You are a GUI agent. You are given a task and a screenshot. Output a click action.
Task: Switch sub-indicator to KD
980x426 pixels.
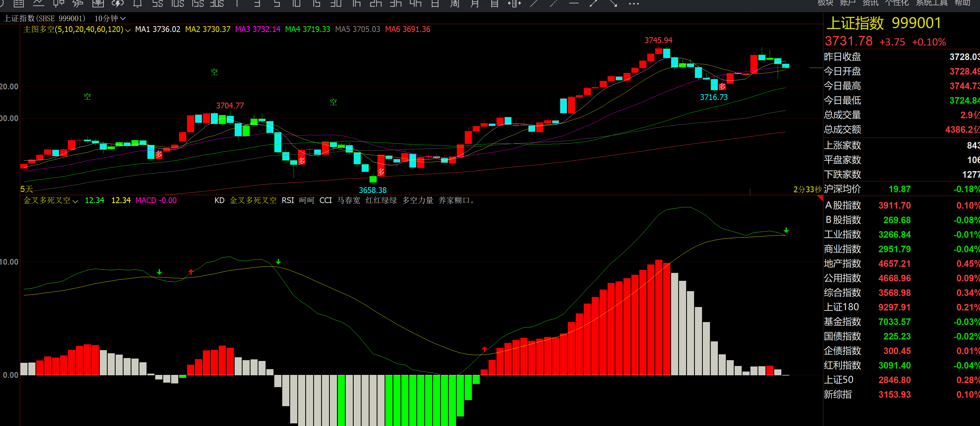[220, 200]
